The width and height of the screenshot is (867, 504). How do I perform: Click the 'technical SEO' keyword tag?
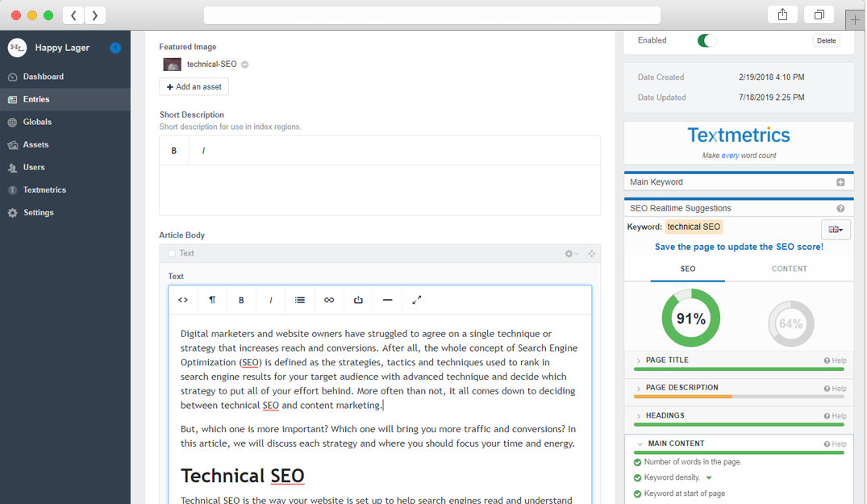tap(694, 227)
